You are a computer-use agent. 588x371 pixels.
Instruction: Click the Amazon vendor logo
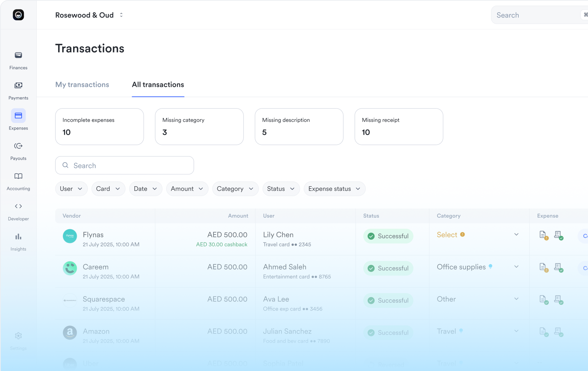click(x=70, y=332)
